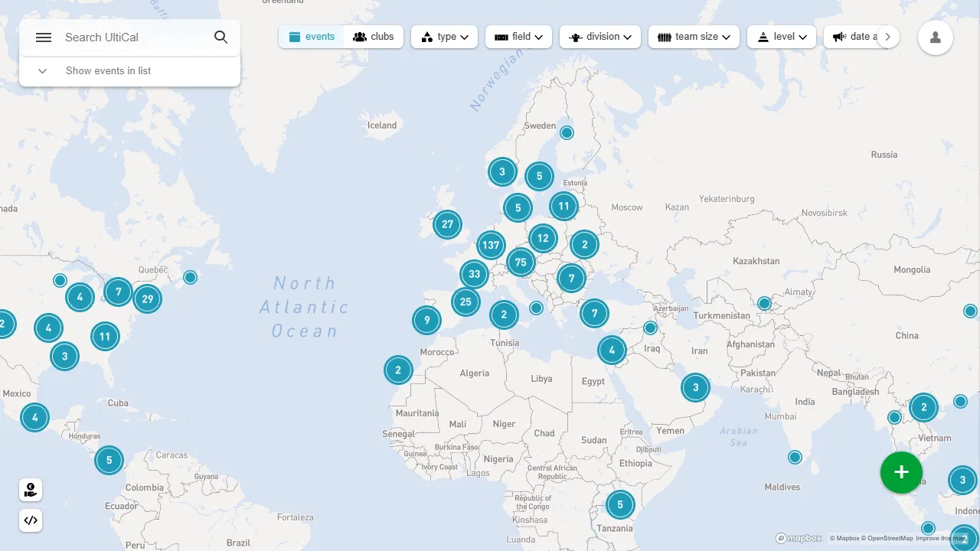Open the field filter dropdown

click(x=518, y=37)
